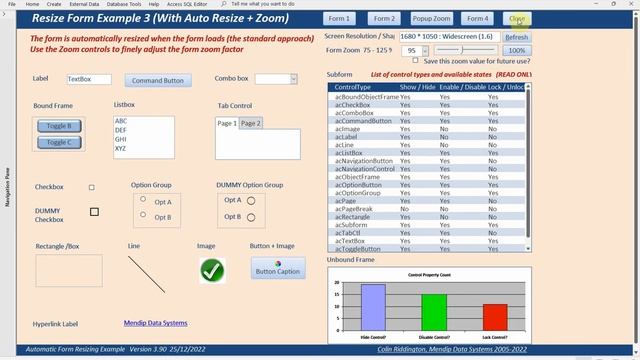
Task: Open the Database Tools tab
Action: point(124,4)
